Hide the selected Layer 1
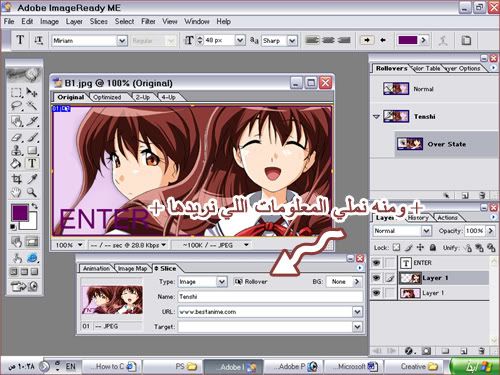The width and height of the screenshot is (500, 375). (376, 278)
